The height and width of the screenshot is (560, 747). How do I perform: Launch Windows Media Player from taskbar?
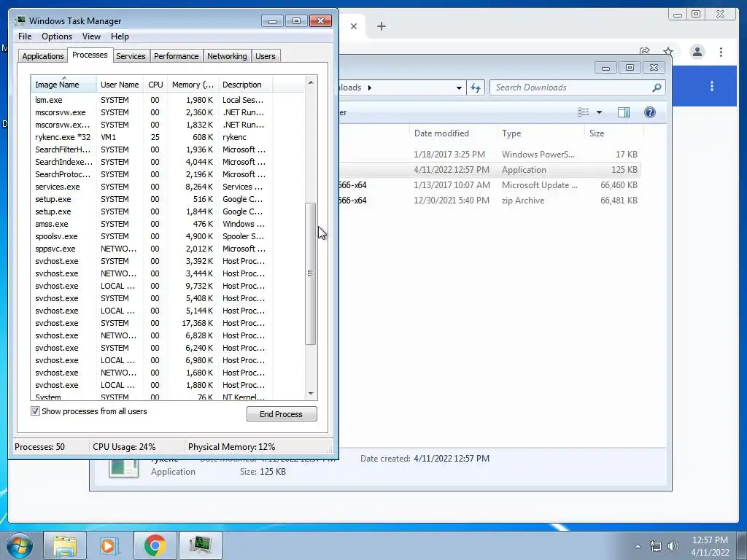pos(109,545)
